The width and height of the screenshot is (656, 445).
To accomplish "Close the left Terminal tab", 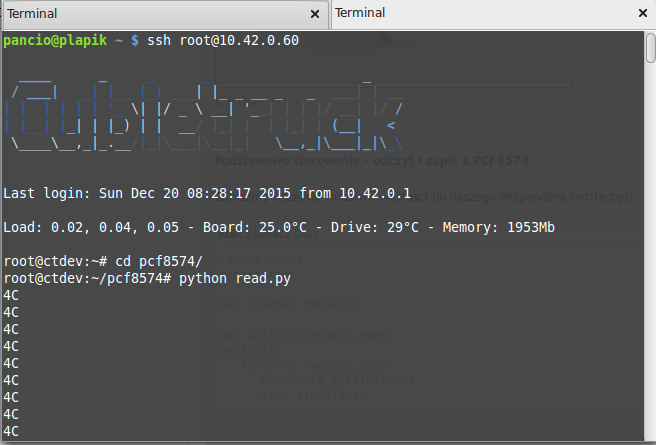I will 316,15.
